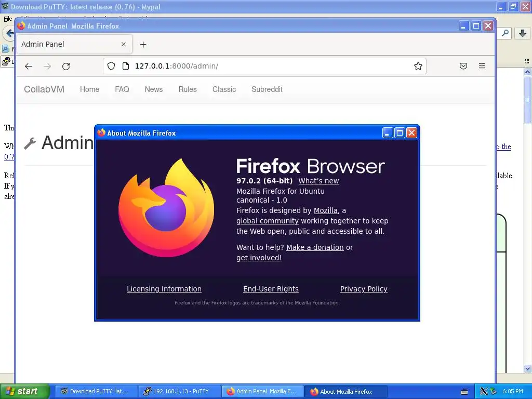
Task: Click the X server tray icon
Action: 484,392
